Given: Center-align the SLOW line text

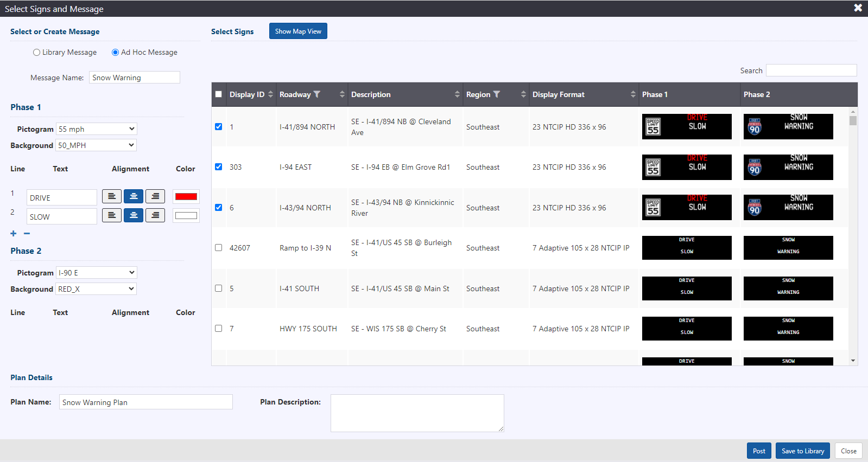Looking at the screenshot, I should tap(134, 215).
